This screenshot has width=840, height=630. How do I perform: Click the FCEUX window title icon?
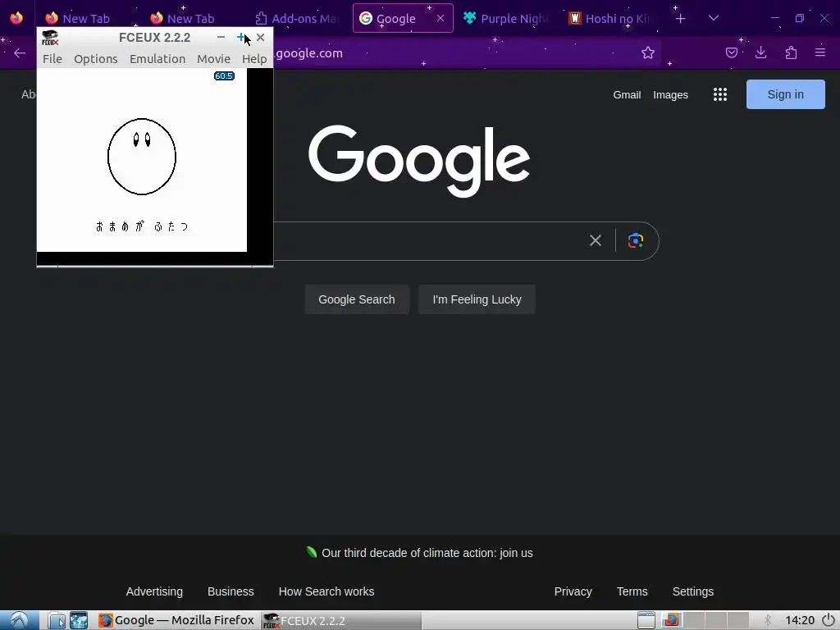(x=50, y=38)
